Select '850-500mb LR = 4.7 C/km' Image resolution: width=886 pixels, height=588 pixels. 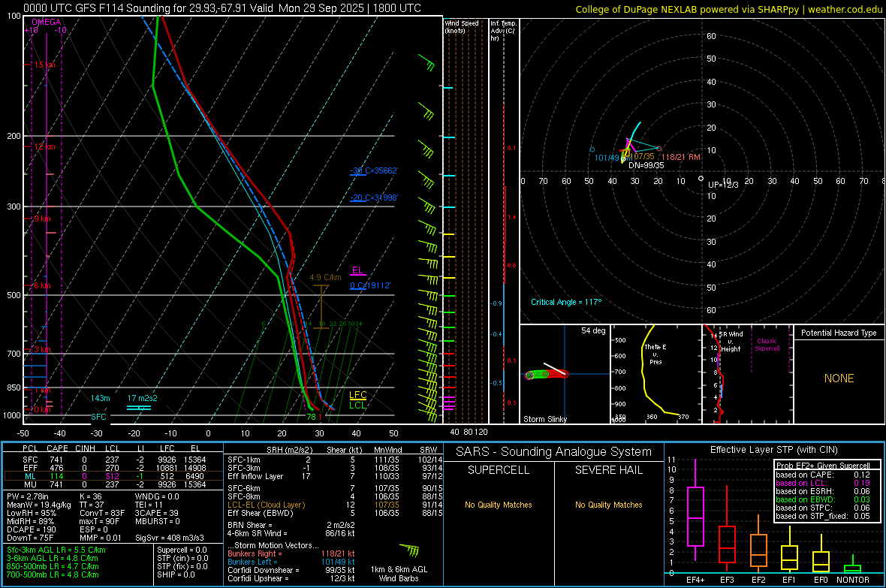point(53,566)
